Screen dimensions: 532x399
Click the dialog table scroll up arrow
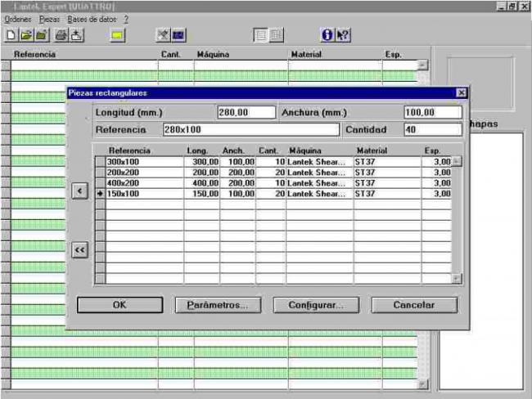pyautogui.click(x=457, y=161)
